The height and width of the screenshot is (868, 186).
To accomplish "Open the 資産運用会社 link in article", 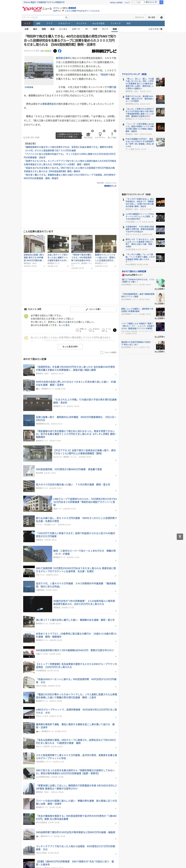I will [x=49, y=104].
